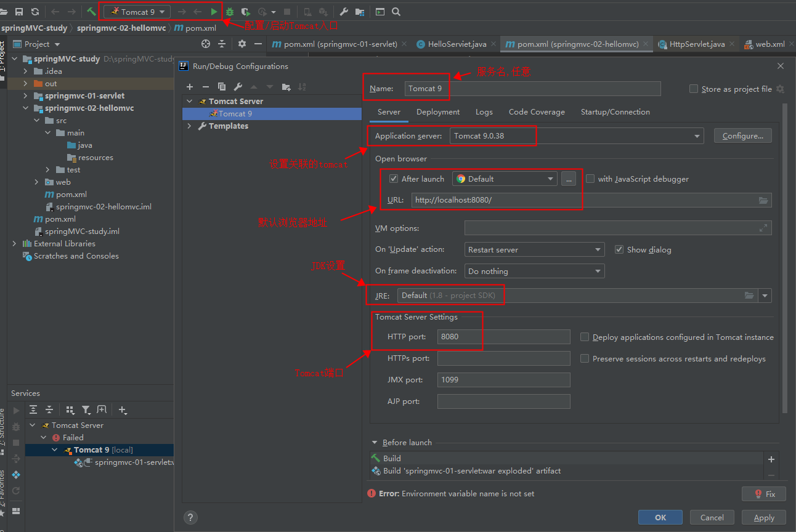796x532 pixels.
Task: Click Collapse All icon in Project panel header
Action: point(222,44)
